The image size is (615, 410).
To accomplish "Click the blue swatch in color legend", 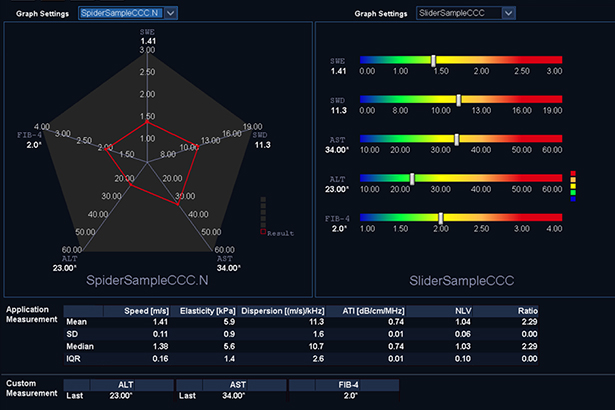I will 572,198.
